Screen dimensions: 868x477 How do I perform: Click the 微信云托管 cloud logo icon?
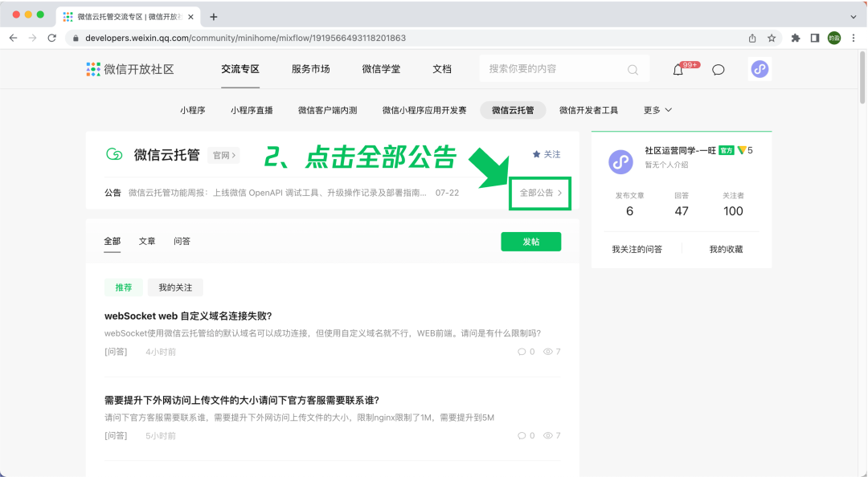tap(115, 154)
